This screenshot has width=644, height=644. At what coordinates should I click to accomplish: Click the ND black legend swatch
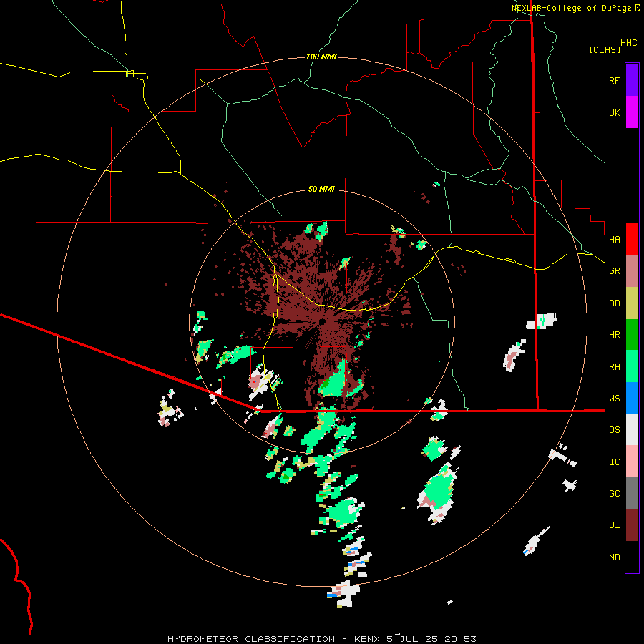tap(632, 557)
